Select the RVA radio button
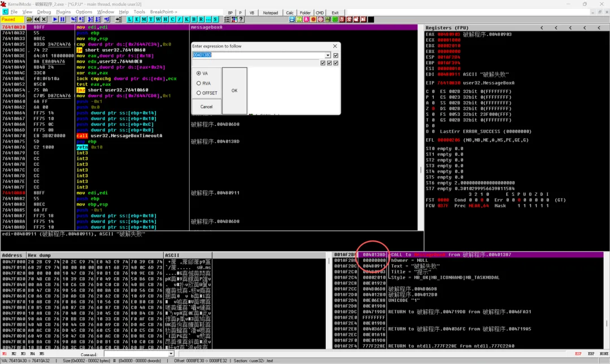The image size is (610, 364). [199, 83]
